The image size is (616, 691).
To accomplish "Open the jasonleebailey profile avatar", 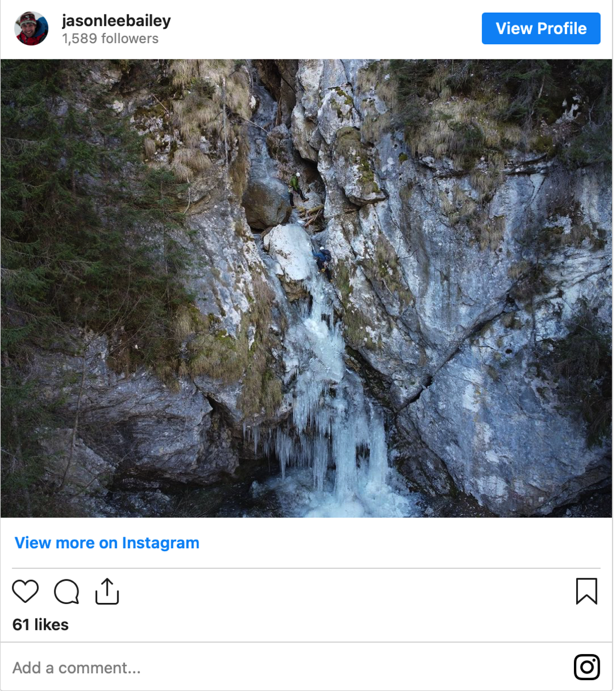I will click(31, 29).
